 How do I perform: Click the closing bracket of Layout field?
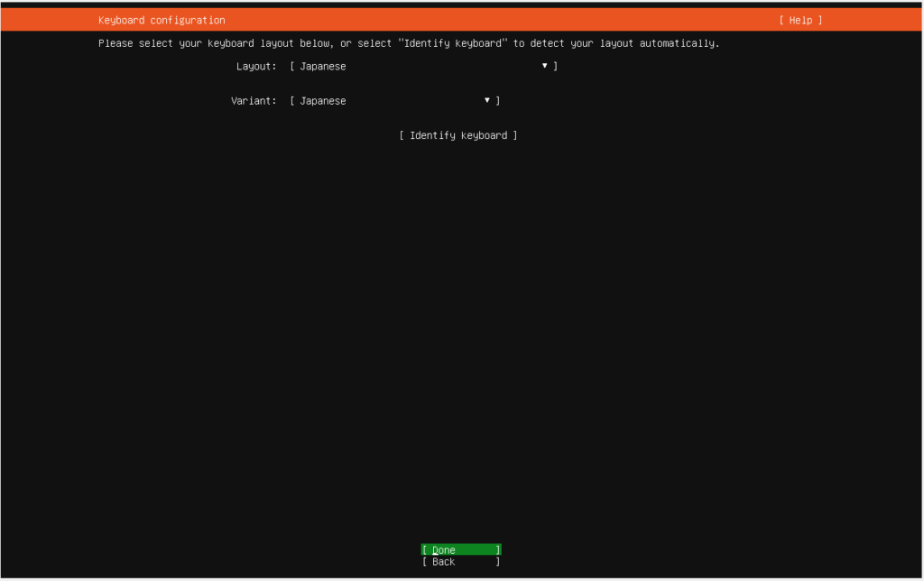pyautogui.click(x=556, y=66)
